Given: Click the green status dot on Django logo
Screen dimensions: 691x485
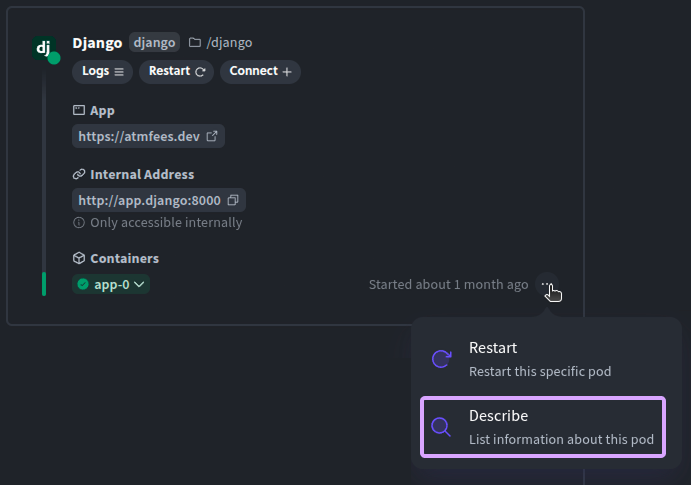Looking at the screenshot, I should (54, 58).
